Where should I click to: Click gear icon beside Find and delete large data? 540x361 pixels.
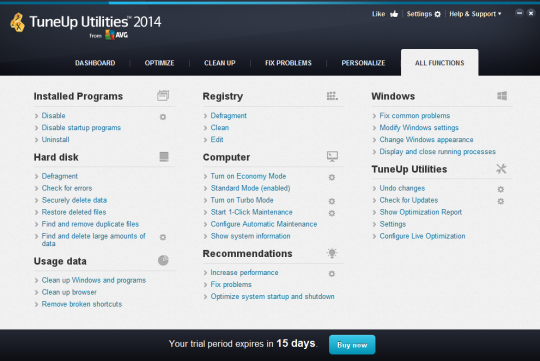(163, 237)
